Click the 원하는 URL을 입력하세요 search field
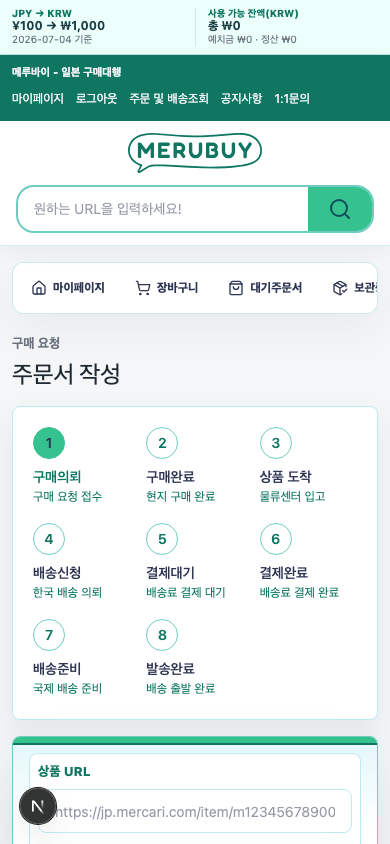Viewport: 390px width, 844px height. click(163, 209)
